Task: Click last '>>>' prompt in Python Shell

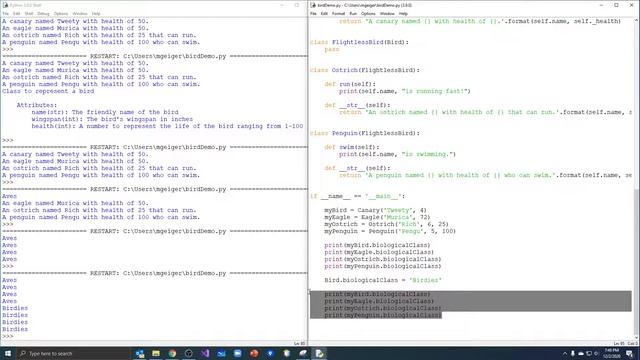Action: [x=8, y=336]
